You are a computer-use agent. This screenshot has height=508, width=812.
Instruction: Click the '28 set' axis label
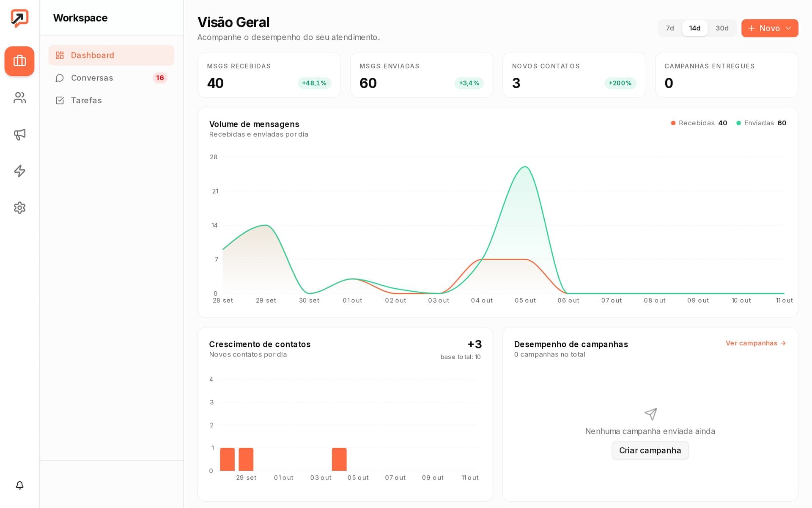coord(223,300)
